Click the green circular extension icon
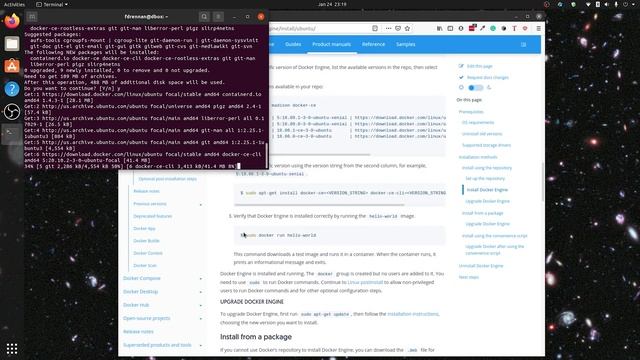The width and height of the screenshot is (640, 360). pos(493,29)
